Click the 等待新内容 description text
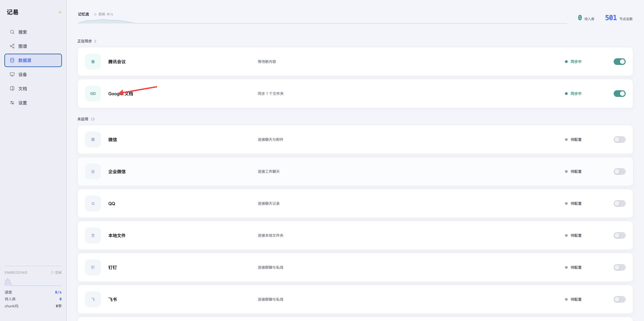This screenshot has height=321, width=644. [267, 62]
